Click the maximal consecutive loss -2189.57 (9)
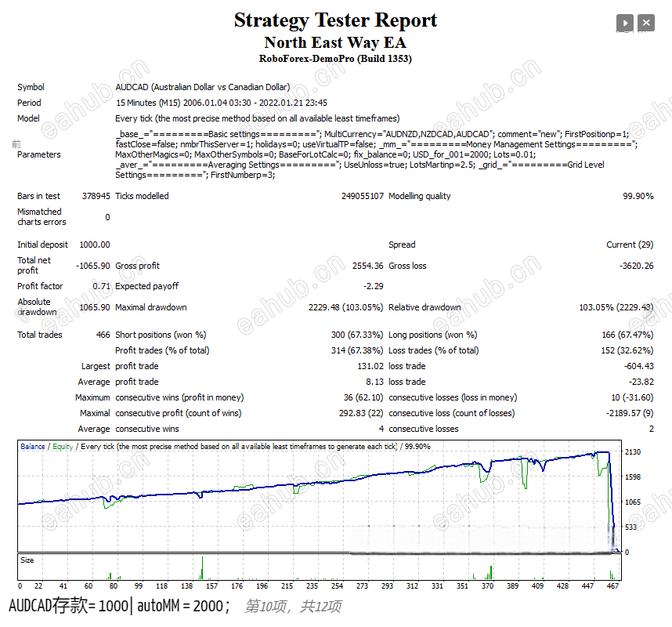The height and width of the screenshot is (627, 672). [630, 413]
